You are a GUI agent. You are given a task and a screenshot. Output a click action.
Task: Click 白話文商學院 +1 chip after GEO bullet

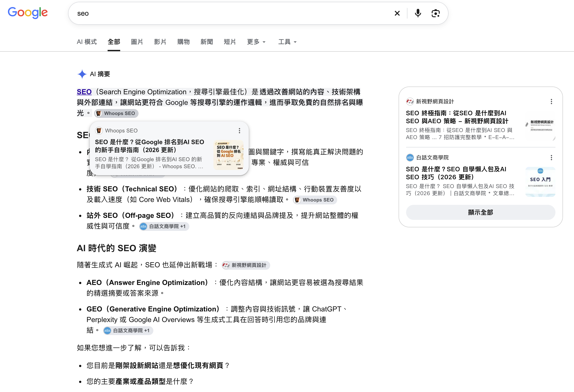128,331
